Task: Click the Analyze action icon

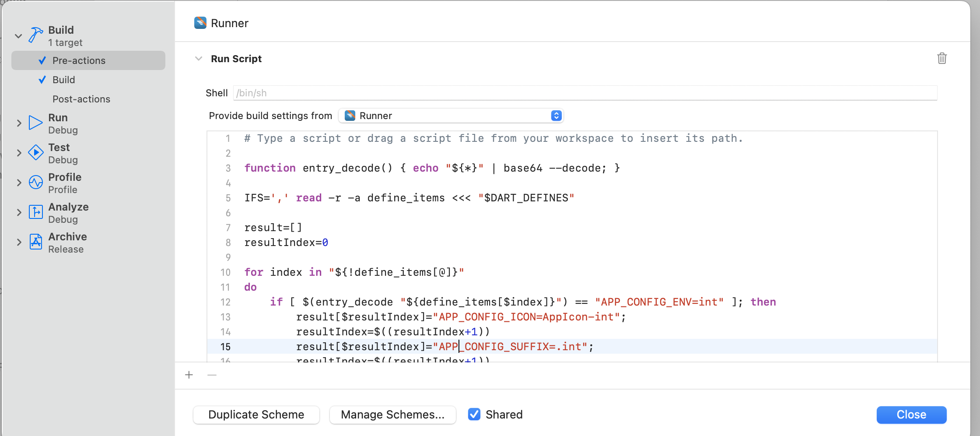Action: pyautogui.click(x=35, y=212)
